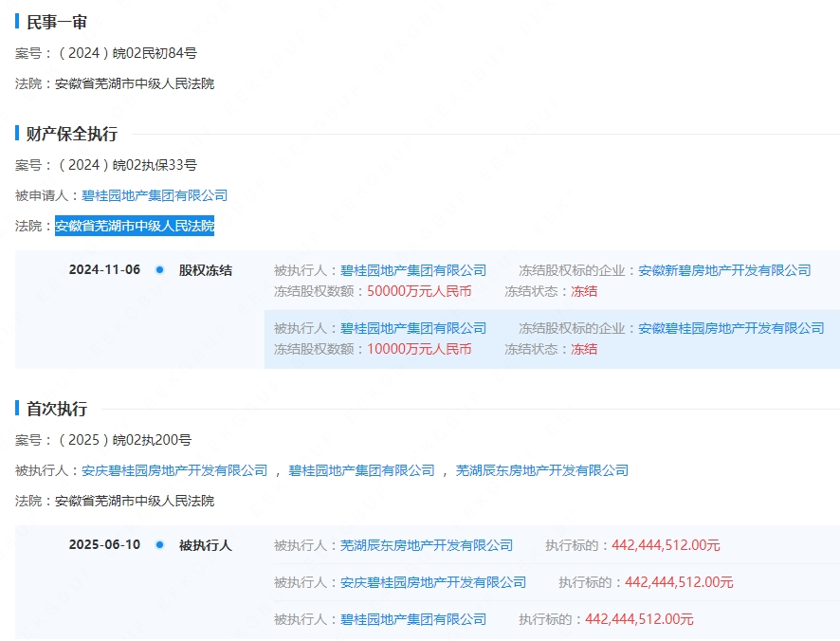Select case number （2025）皖02执200号
The height and width of the screenshot is (641, 840).
click(x=124, y=440)
